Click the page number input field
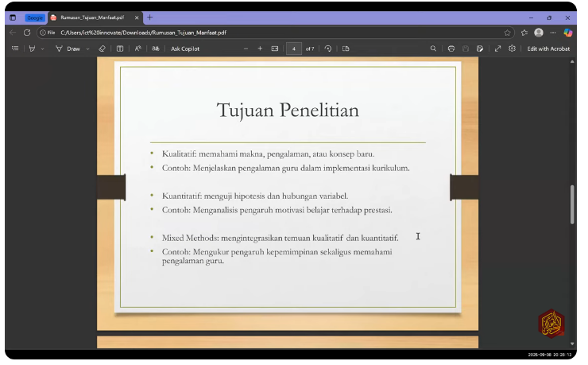Viewport: 588px width, 365px height. (x=294, y=49)
